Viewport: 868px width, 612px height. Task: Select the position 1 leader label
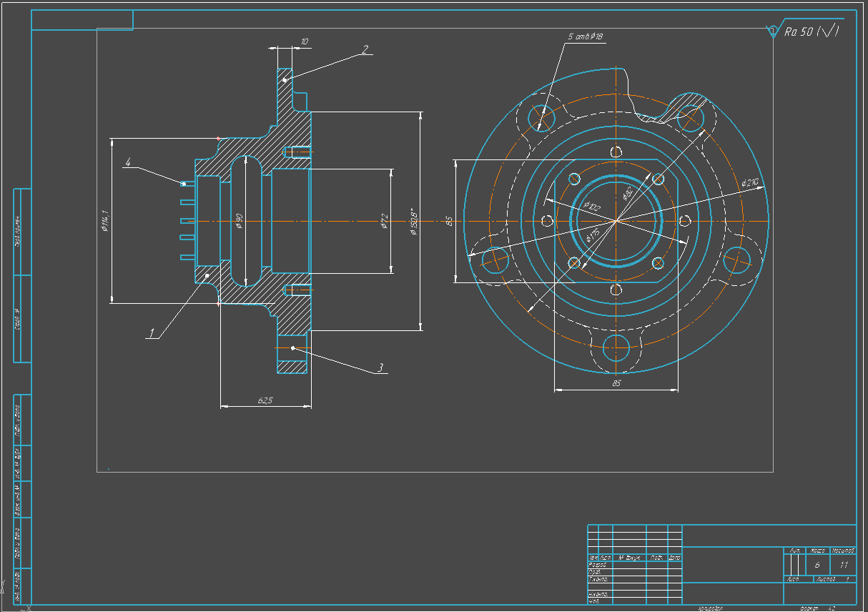coord(152,332)
